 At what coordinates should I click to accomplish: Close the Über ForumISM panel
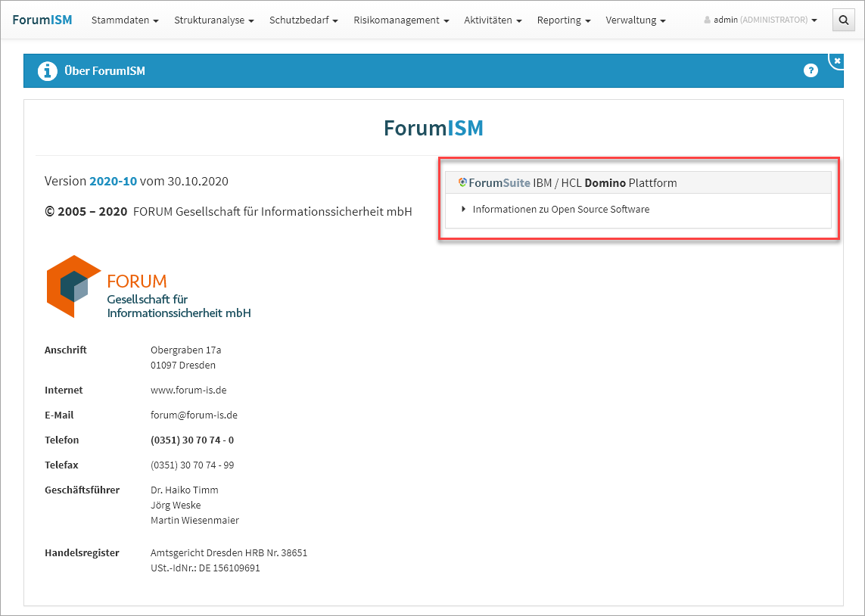pyautogui.click(x=837, y=61)
